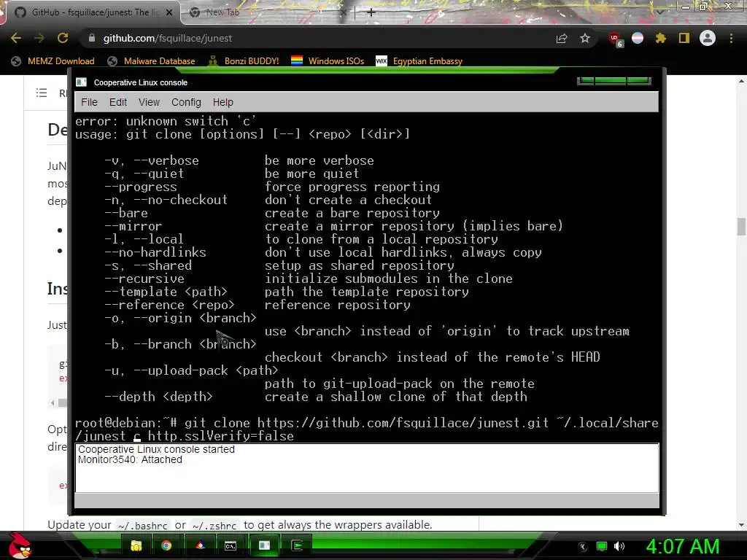Bookmark this page with the star icon
The image size is (747, 560).
click(585, 38)
